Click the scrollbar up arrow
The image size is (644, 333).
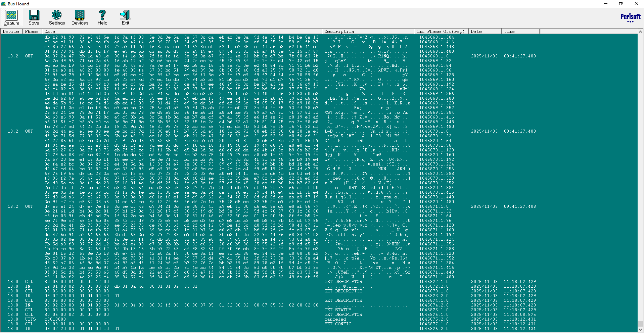pyautogui.click(x=641, y=32)
